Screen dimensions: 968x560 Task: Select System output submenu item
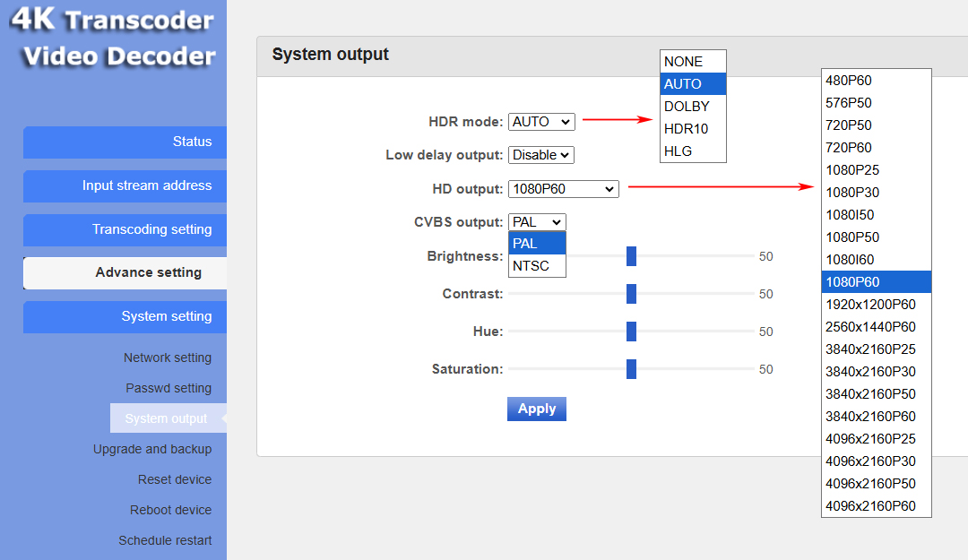pos(168,418)
